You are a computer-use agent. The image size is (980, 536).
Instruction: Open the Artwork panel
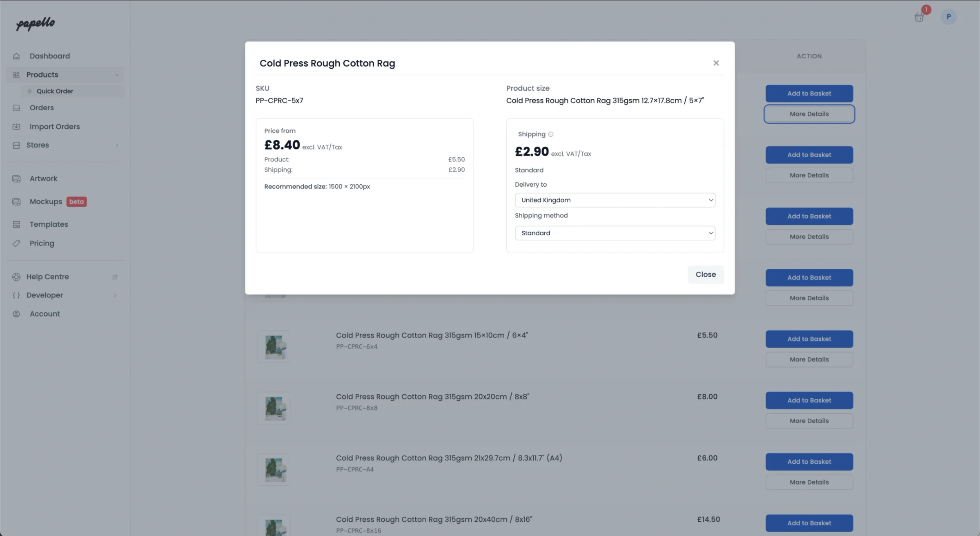43,178
